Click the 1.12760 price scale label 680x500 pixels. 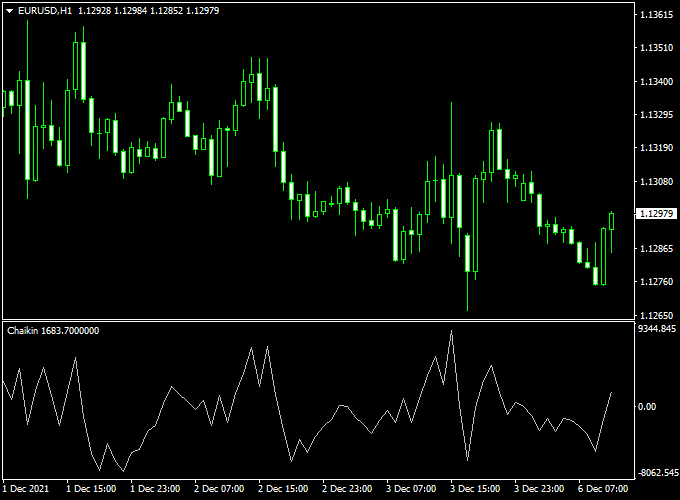click(657, 282)
